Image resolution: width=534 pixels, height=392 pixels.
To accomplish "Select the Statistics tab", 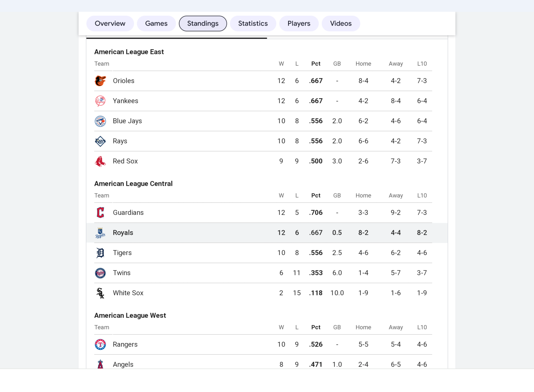I will coord(253,24).
